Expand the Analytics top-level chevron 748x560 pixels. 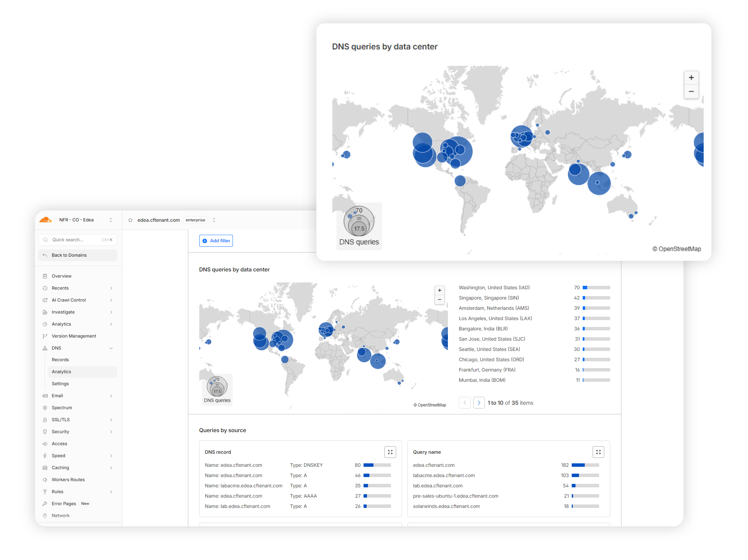(x=111, y=324)
